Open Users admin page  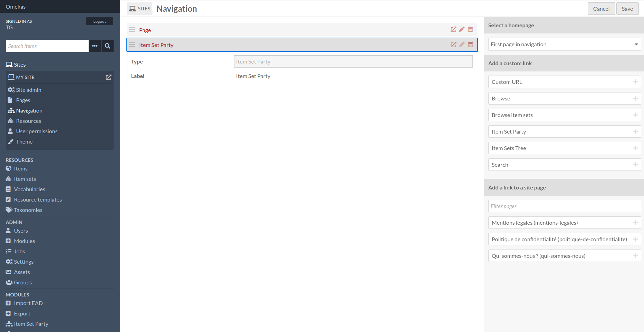pos(17,231)
